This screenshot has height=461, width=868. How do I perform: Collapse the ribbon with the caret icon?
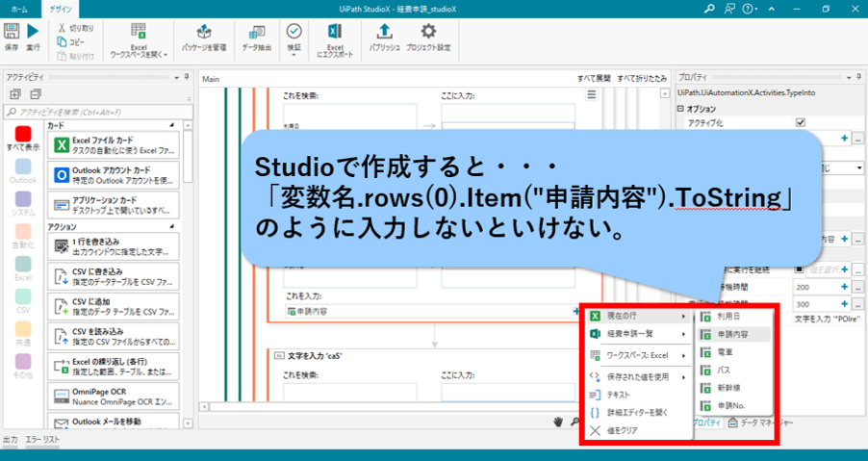772,9
